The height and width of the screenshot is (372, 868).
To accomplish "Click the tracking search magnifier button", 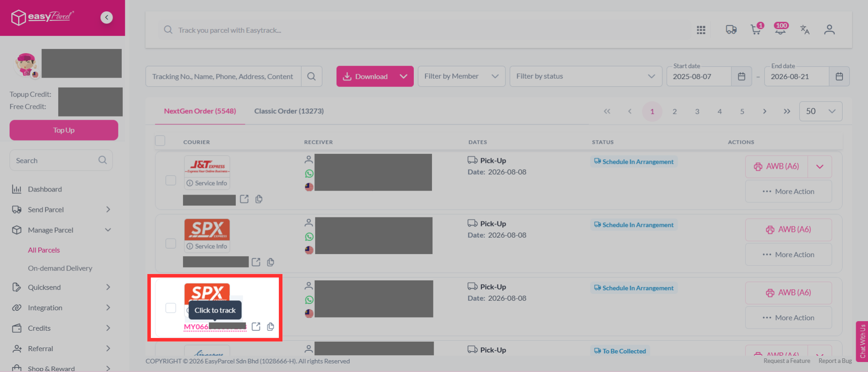I will tap(312, 76).
